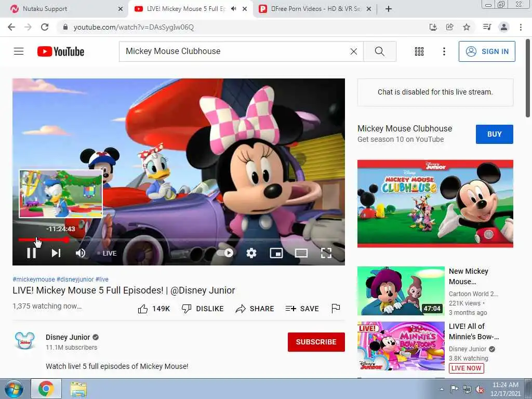Viewport: 532px width, 399px height.
Task: Mute the player volume
Action: coord(81,253)
